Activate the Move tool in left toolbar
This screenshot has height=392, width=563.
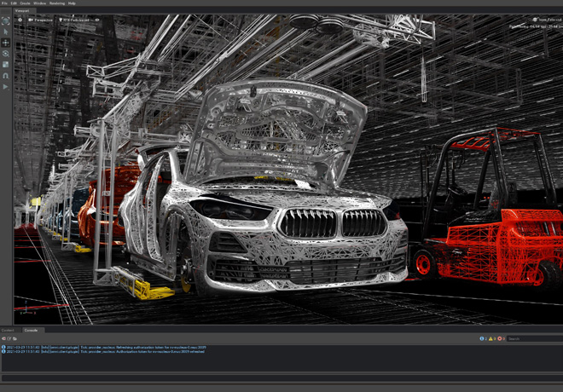pyautogui.click(x=6, y=43)
